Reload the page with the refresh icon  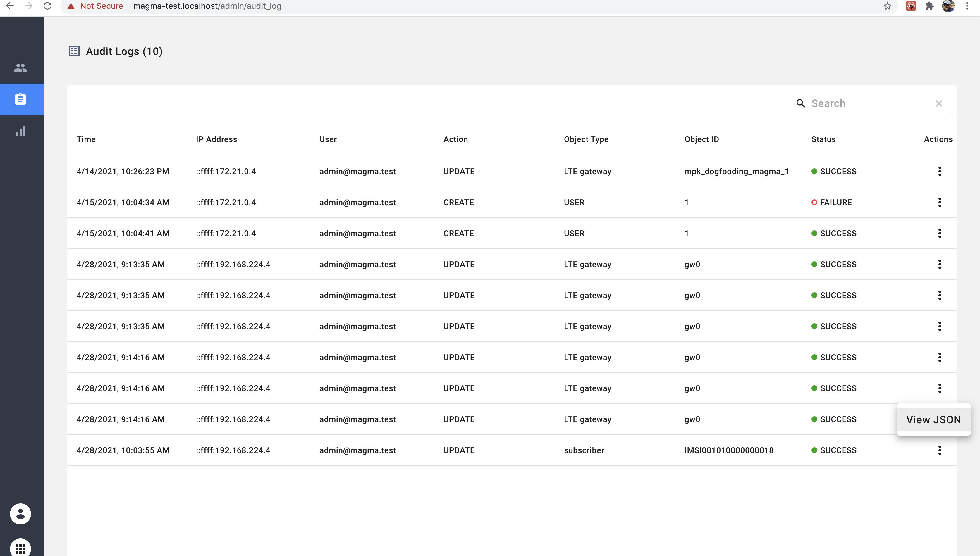[x=47, y=6]
